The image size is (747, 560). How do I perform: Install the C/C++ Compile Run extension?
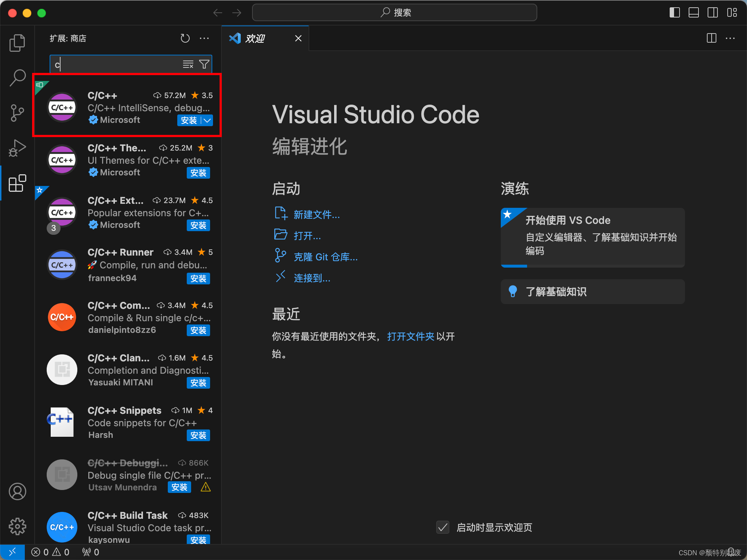[198, 330]
